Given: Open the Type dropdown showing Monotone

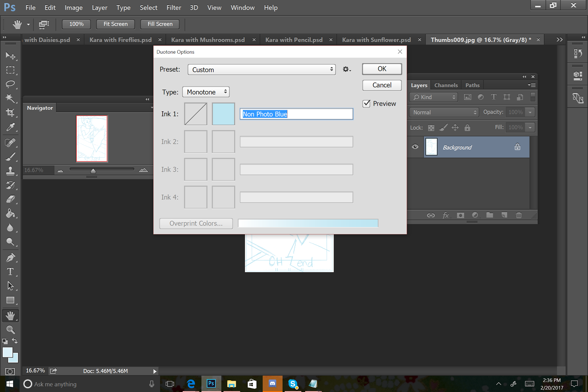Looking at the screenshot, I should [206, 92].
